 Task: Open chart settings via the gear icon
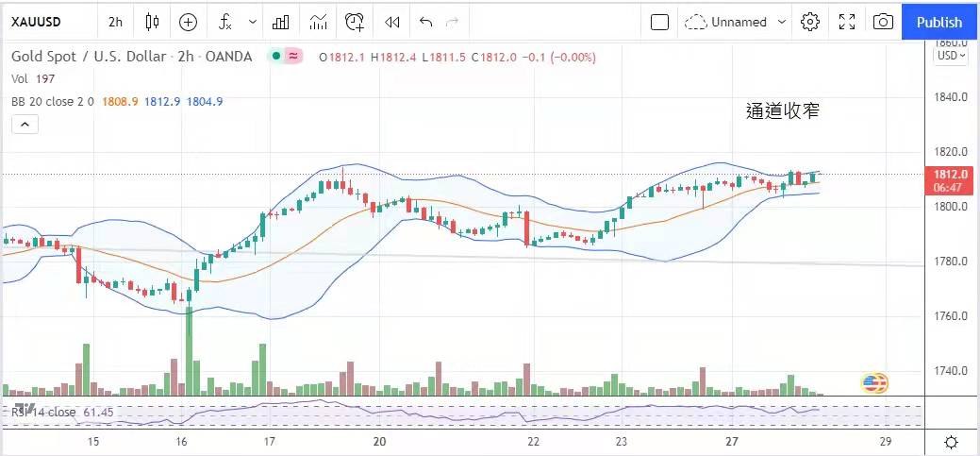(x=809, y=22)
